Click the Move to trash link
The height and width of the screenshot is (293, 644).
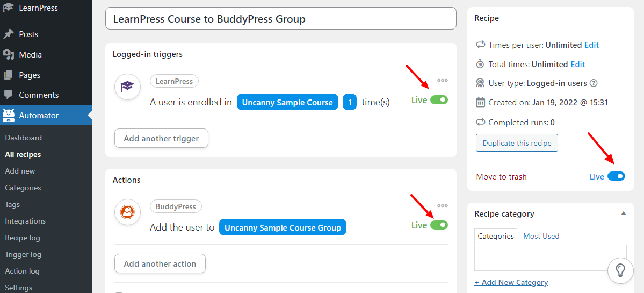[501, 177]
